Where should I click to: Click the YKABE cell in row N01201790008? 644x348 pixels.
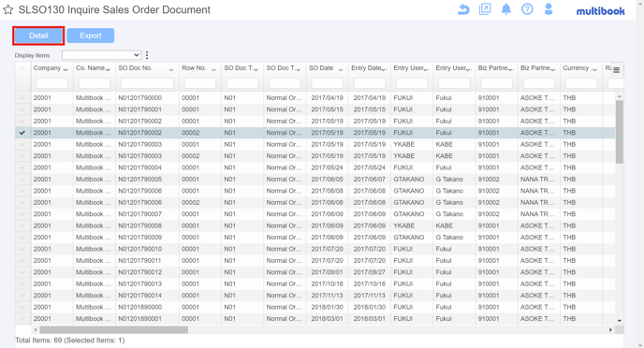[x=403, y=225]
